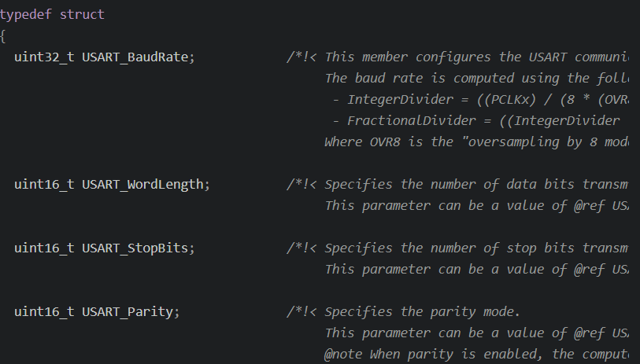
Task: Click the uint16_t type before USART_StopBits
Action: [x=45, y=248]
